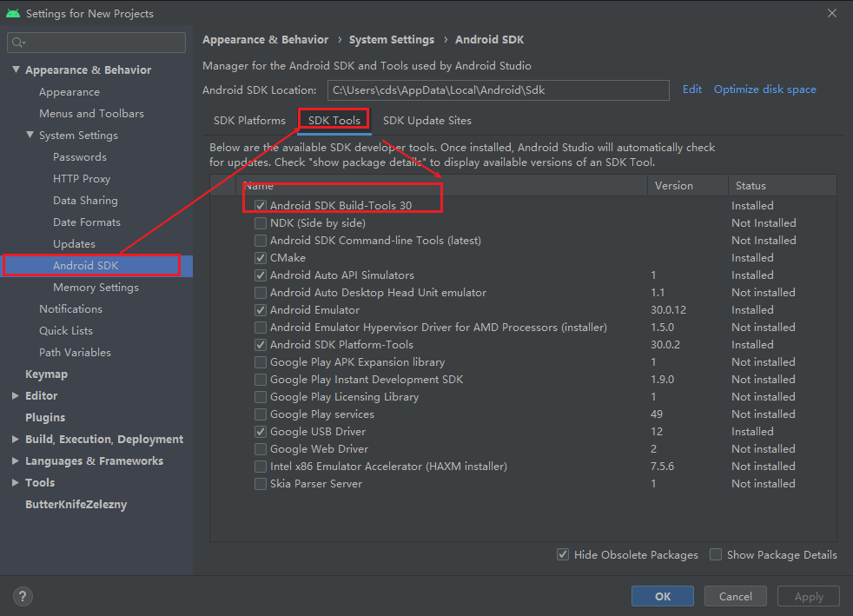This screenshot has height=616, width=853.
Task: Click the Version column header
Action: point(688,186)
